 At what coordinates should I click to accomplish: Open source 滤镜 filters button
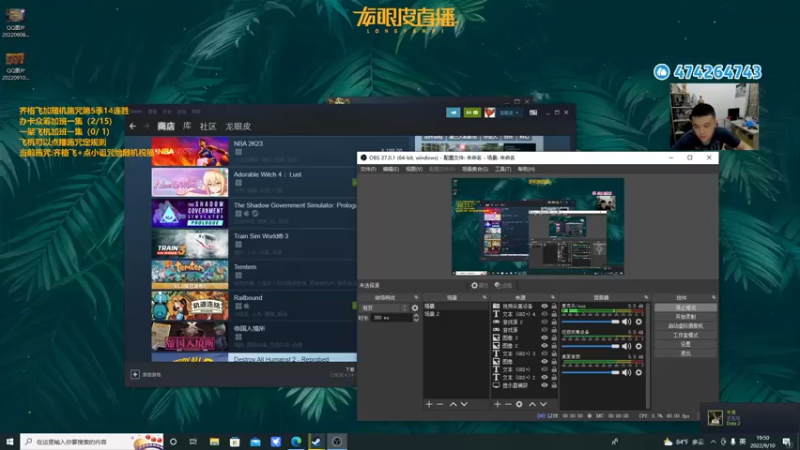tap(504, 286)
